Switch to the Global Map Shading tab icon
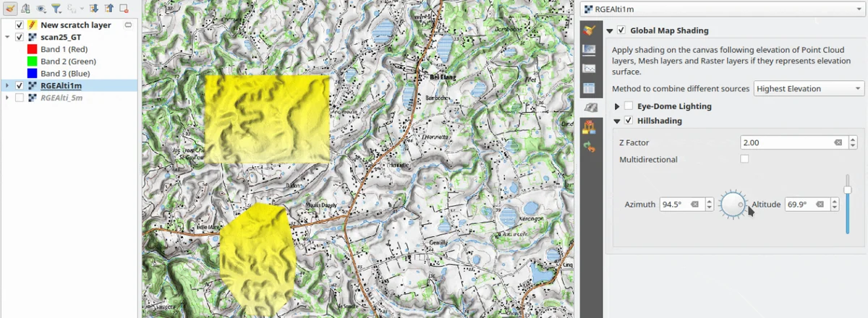This screenshot has width=868, height=318. pos(589,108)
